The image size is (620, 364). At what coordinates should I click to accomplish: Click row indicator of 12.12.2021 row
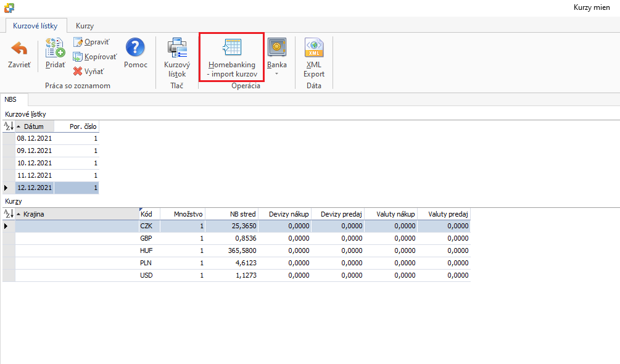tap(9, 188)
